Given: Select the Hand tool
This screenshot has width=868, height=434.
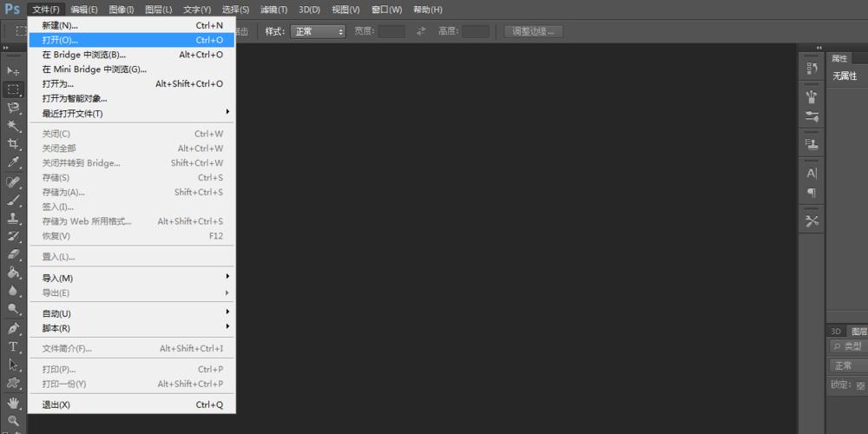Looking at the screenshot, I should pyautogui.click(x=13, y=403).
